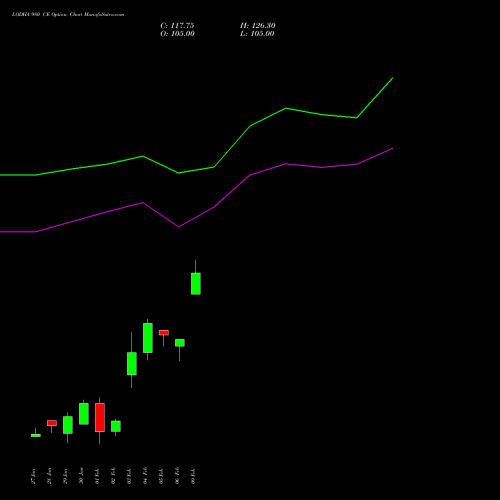Click the tall green candle for 09 Feb

click(196, 284)
